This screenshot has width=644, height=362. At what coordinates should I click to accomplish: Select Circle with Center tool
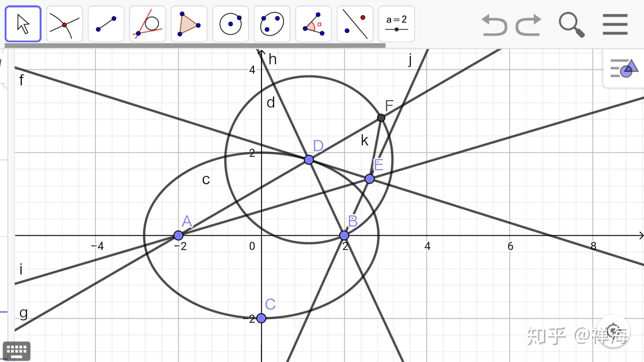pyautogui.click(x=230, y=24)
